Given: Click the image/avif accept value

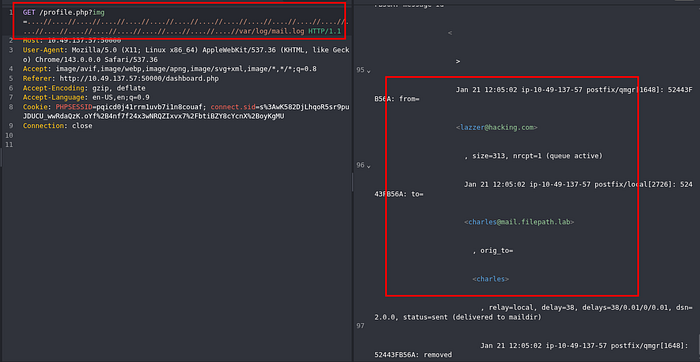Looking at the screenshot, I should 76,69.
